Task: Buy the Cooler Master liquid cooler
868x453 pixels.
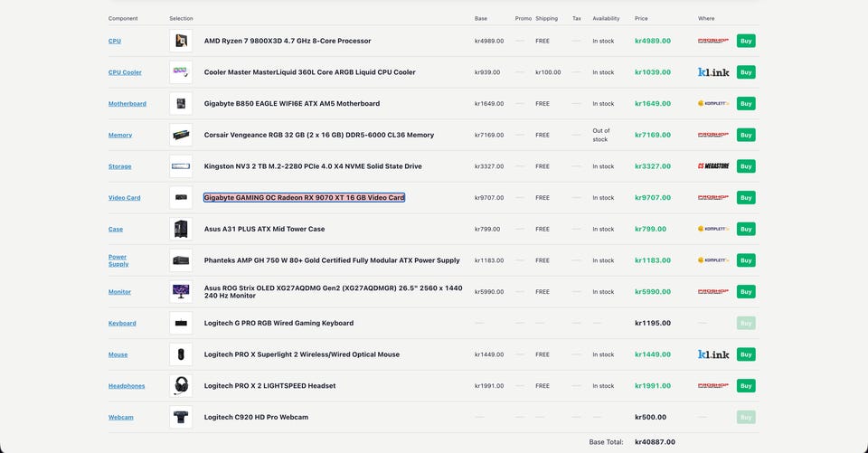Action: [x=746, y=72]
